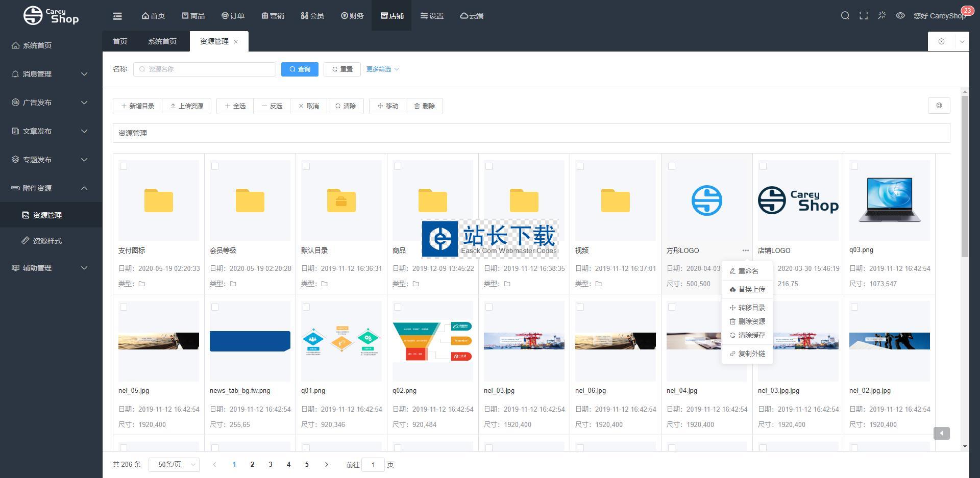Open the 50条/页 page size dropdown
The width and height of the screenshot is (980, 478).
tap(174, 464)
